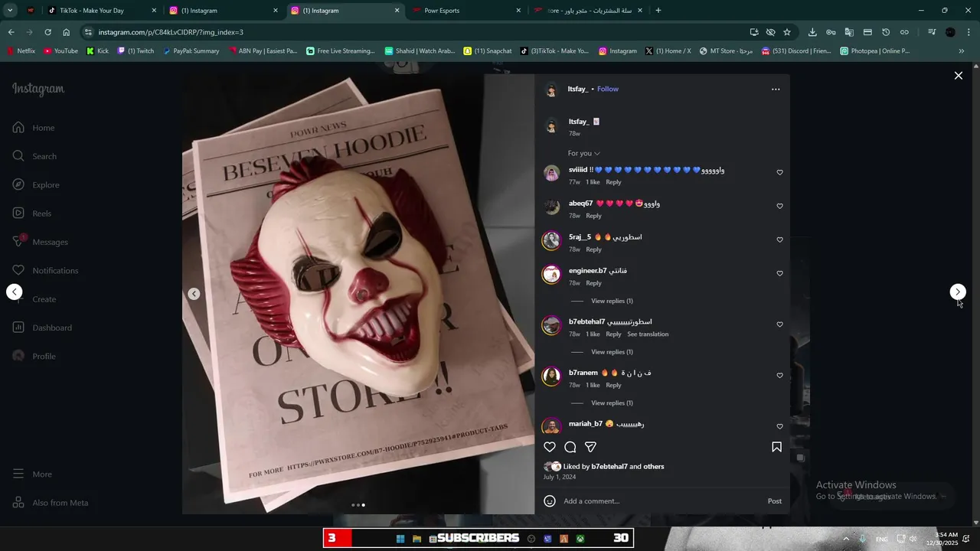This screenshot has width=980, height=551.
Task: View the others who liked the post
Action: pos(654,467)
